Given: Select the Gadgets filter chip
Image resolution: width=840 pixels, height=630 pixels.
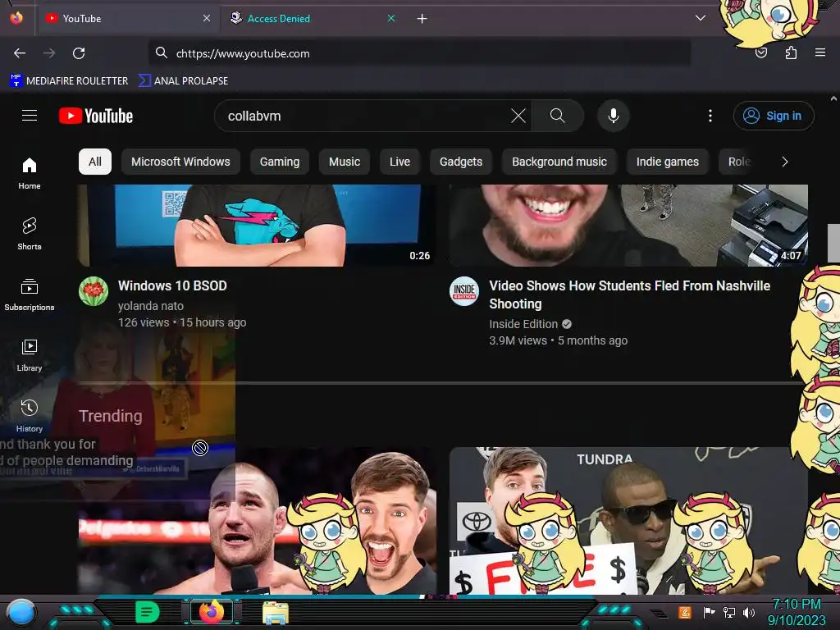Looking at the screenshot, I should pyautogui.click(x=461, y=162).
